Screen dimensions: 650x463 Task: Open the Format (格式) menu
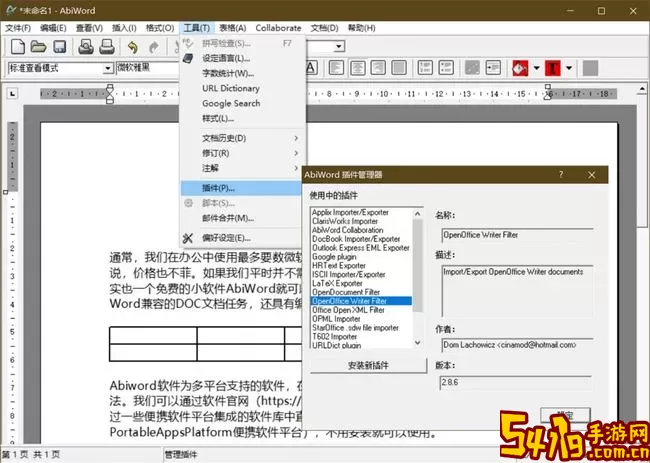(160, 28)
